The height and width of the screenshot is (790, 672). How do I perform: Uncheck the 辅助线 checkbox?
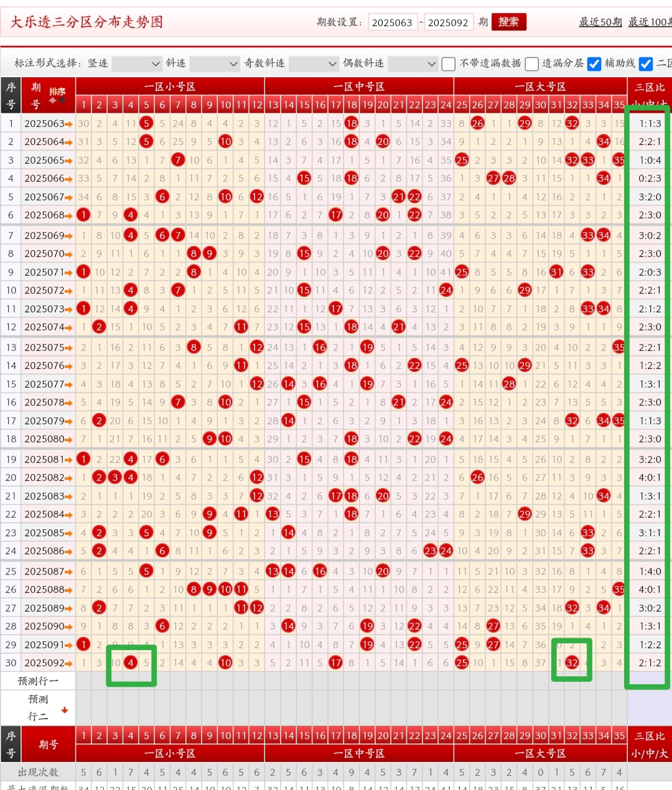tap(594, 63)
